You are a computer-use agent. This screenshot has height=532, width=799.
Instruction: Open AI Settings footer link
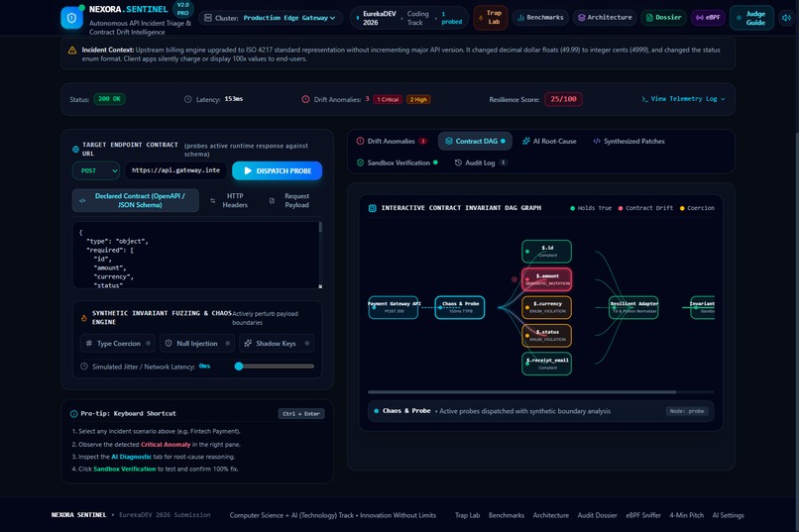pos(728,515)
